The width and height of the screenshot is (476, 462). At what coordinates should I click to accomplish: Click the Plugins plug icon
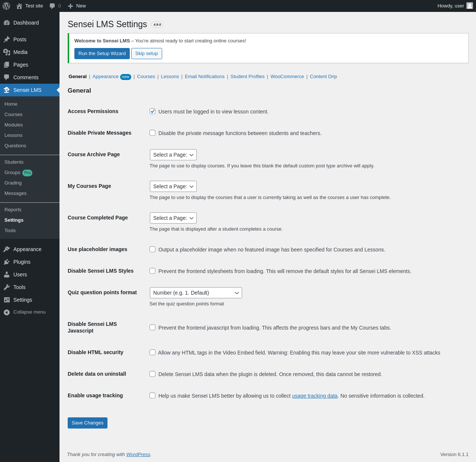pos(7,262)
